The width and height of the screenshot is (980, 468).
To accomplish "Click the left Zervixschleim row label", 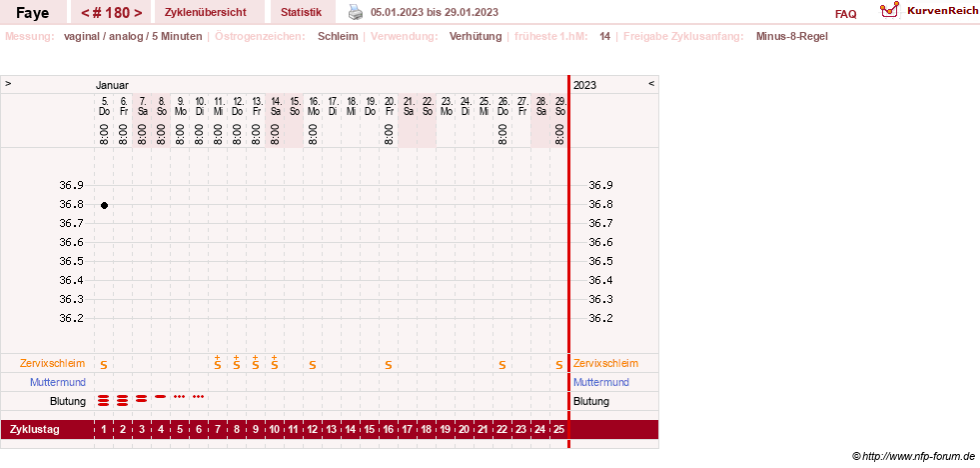I will (53, 364).
